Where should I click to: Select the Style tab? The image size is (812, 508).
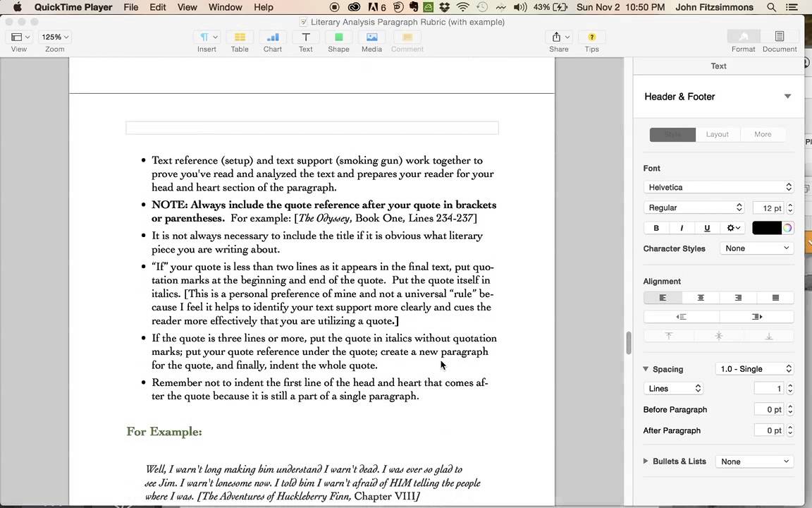pos(672,134)
